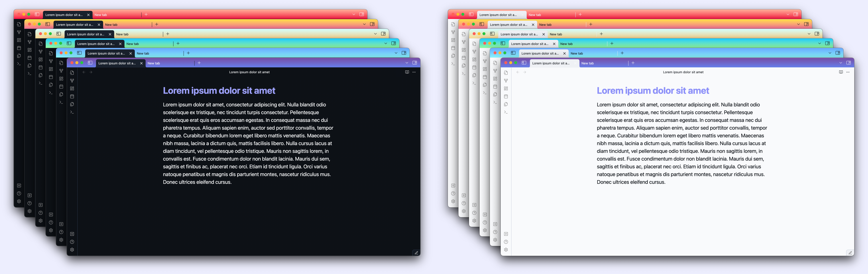Open quick switcher in frontmost dark window
Viewport: 868px width, 274px height.
point(72,73)
